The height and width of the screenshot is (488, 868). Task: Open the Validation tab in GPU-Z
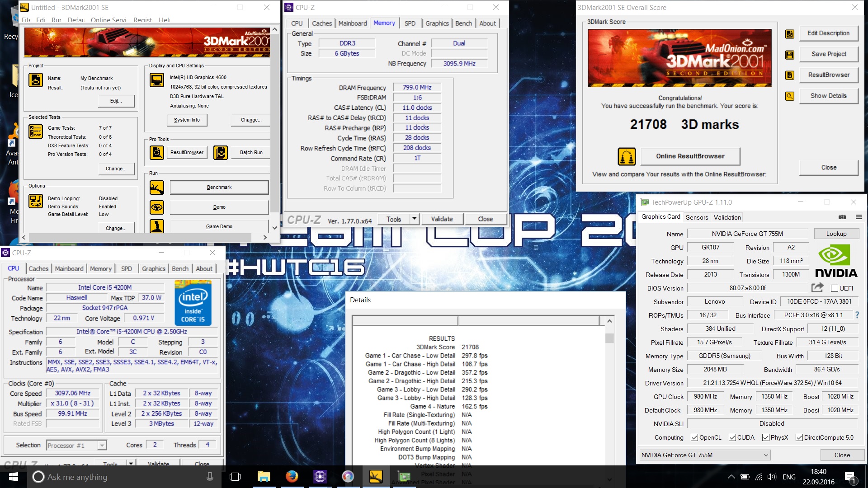[x=727, y=217]
